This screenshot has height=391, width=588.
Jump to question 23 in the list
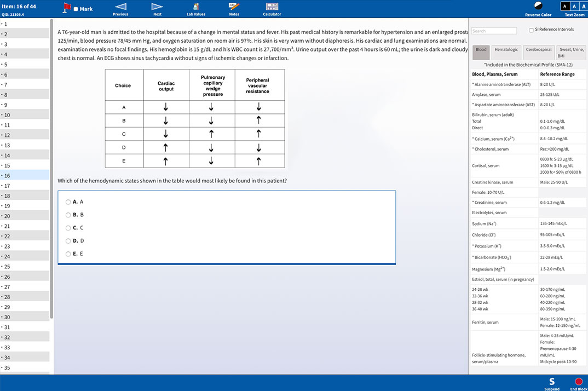point(25,246)
